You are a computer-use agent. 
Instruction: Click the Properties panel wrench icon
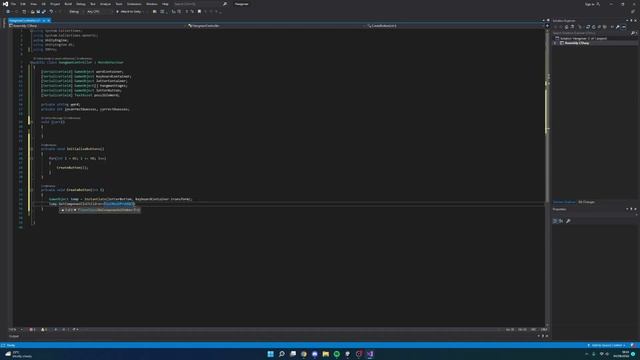click(x=568, y=221)
